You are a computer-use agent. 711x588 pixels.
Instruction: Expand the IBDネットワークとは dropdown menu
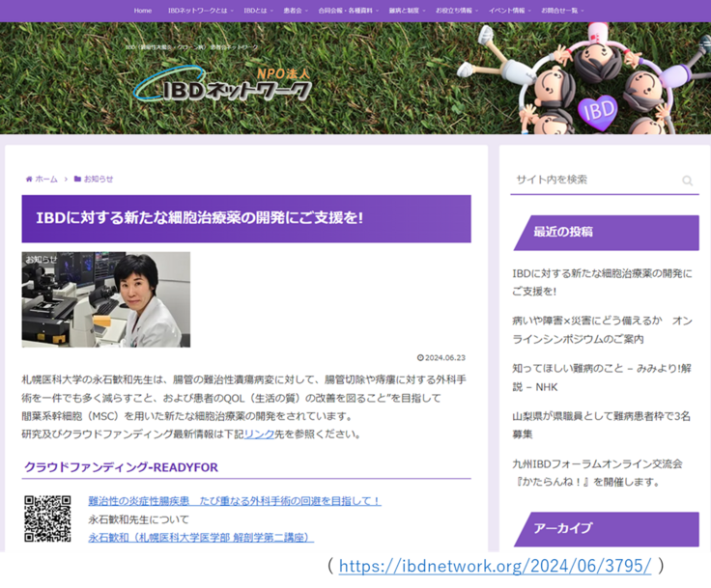point(200,11)
